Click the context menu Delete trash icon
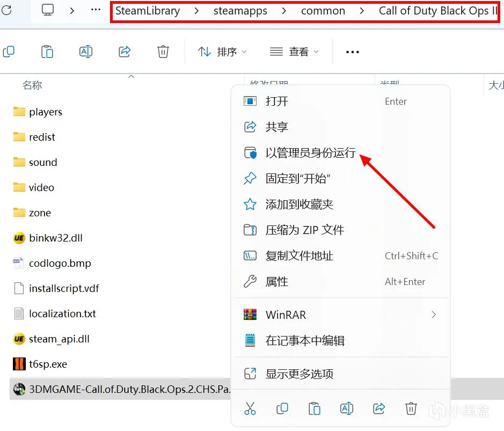The image size is (504, 431). [411, 408]
